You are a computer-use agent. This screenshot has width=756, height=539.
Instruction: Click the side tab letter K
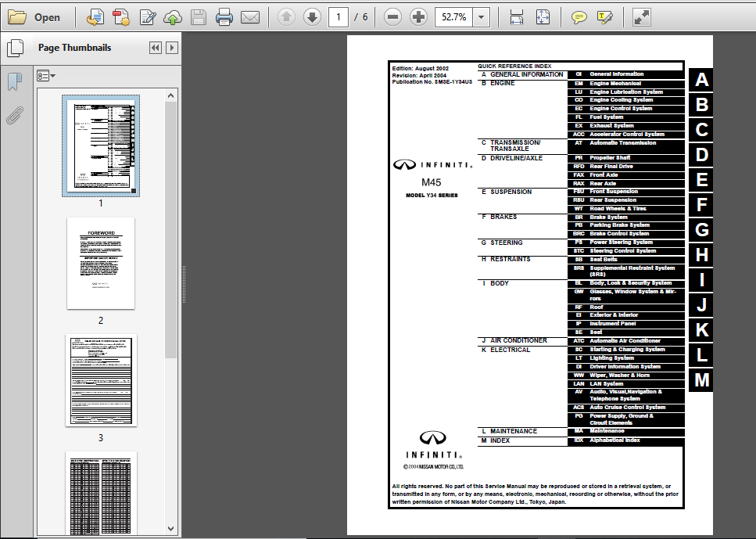(701, 330)
